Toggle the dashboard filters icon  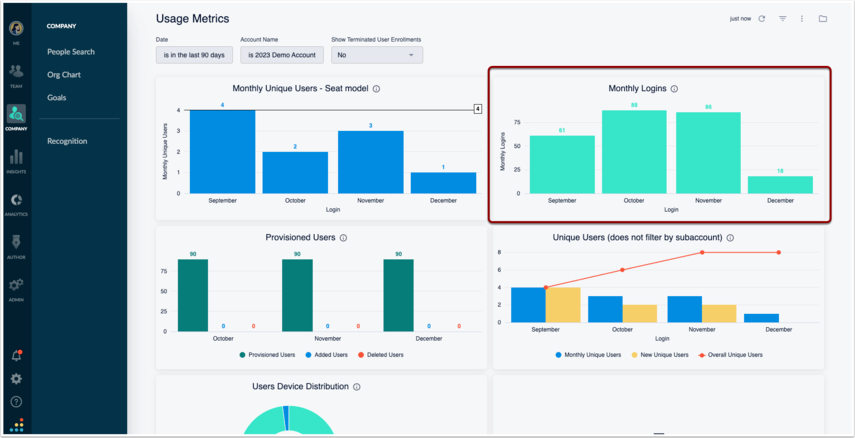[782, 19]
